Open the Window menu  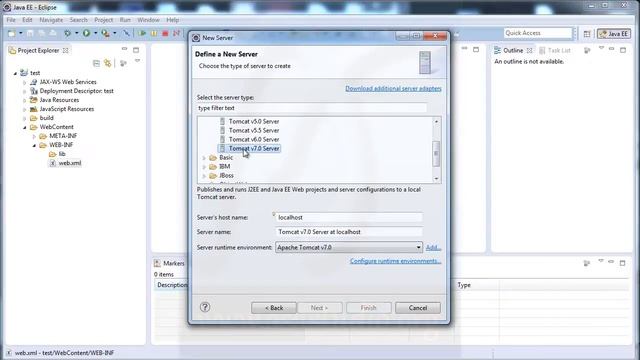click(148, 20)
